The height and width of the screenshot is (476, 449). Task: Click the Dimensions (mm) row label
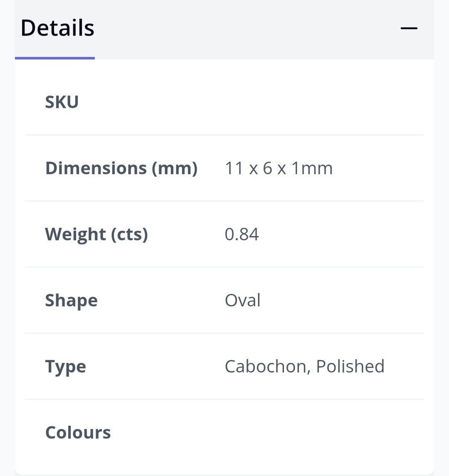pos(121,168)
